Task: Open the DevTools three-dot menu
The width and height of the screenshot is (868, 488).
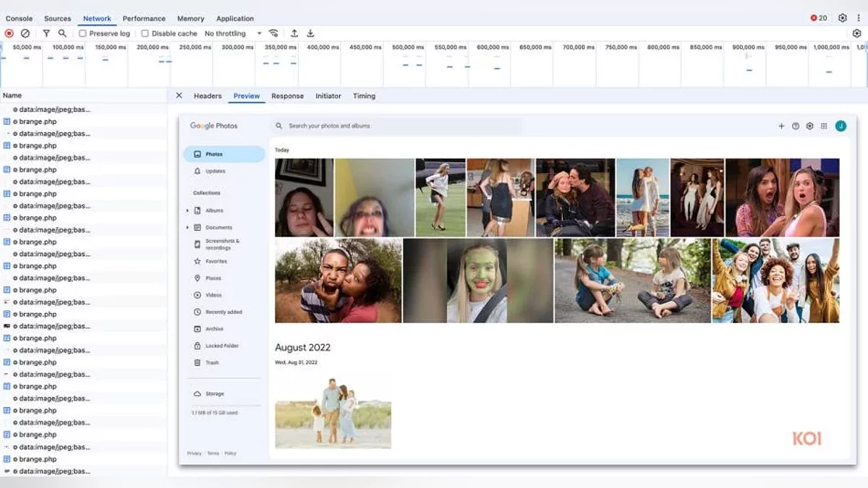Action: [859, 18]
